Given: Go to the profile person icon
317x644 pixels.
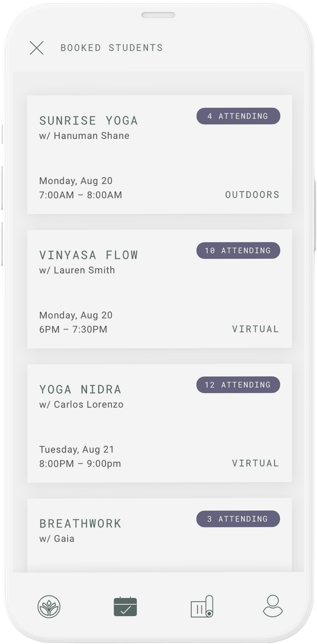Looking at the screenshot, I should (x=273, y=606).
